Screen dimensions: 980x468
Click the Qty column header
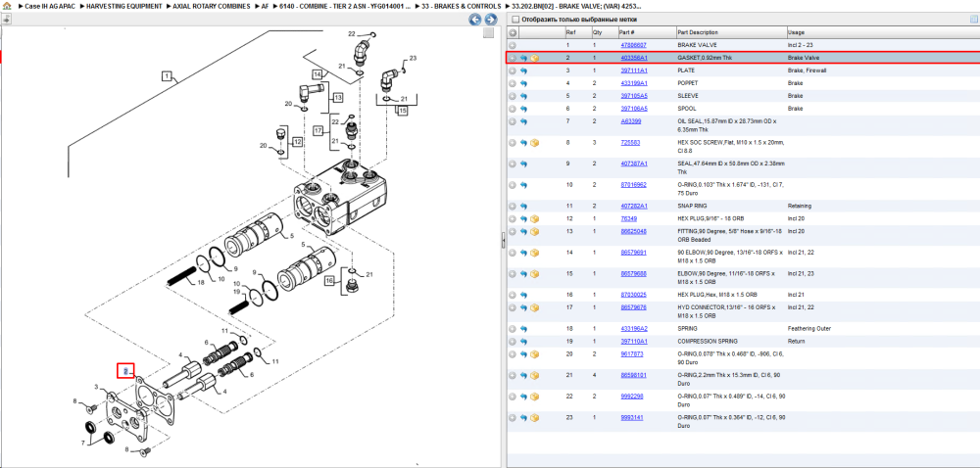click(x=604, y=32)
